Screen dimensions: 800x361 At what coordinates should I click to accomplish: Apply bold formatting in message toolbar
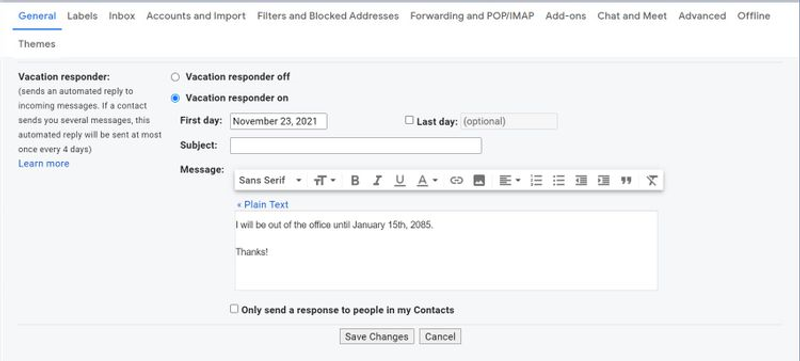click(x=355, y=180)
